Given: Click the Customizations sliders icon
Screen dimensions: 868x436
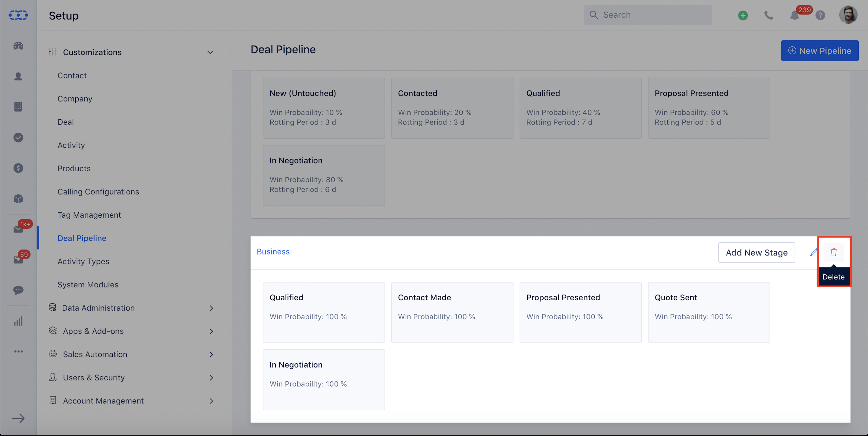Looking at the screenshot, I should 52,52.
